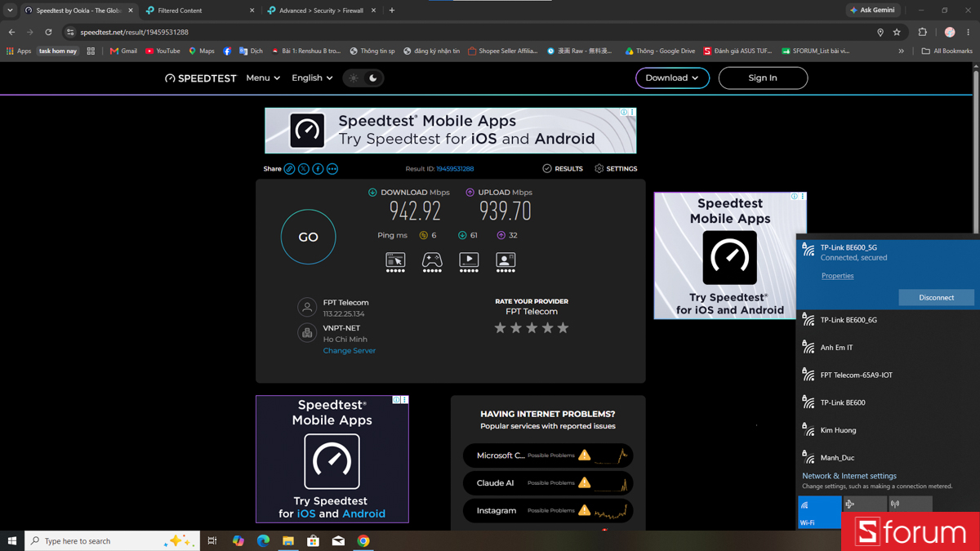The height and width of the screenshot is (551, 980).
Task: Click Disconnect for TP-Link BE600_5G
Action: (936, 297)
